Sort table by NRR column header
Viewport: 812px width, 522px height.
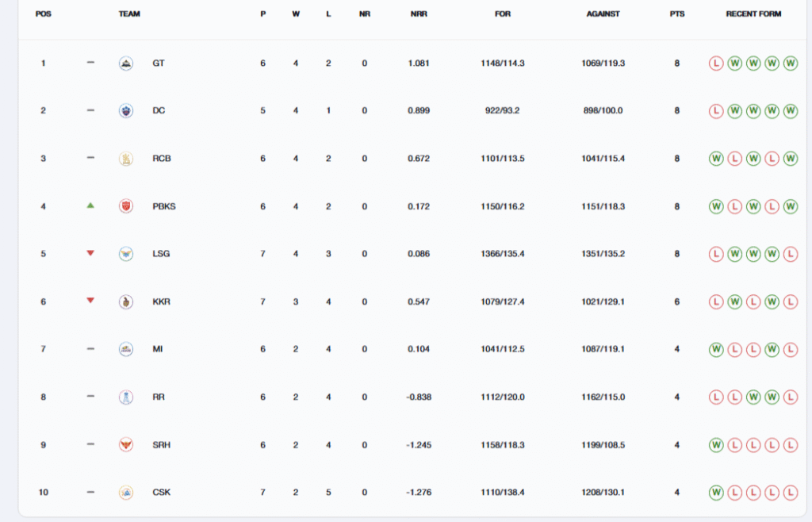coord(419,14)
